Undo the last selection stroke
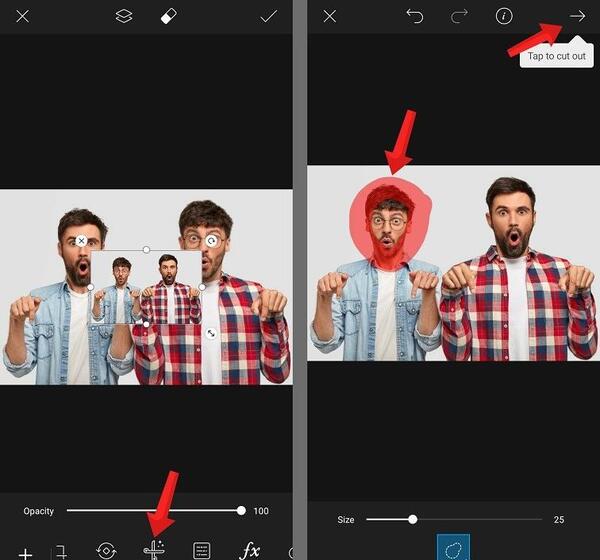This screenshot has width=600, height=560. point(414,16)
